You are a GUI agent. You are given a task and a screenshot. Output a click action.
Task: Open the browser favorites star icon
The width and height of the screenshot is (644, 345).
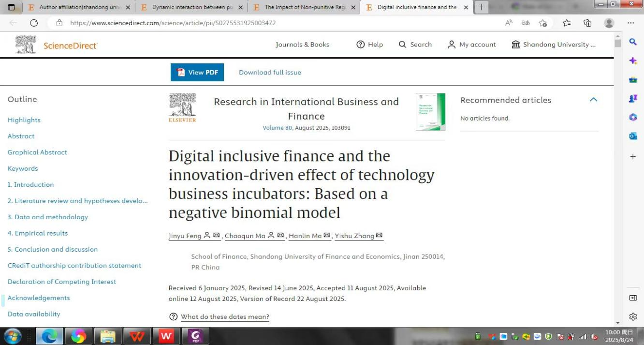coord(567,23)
